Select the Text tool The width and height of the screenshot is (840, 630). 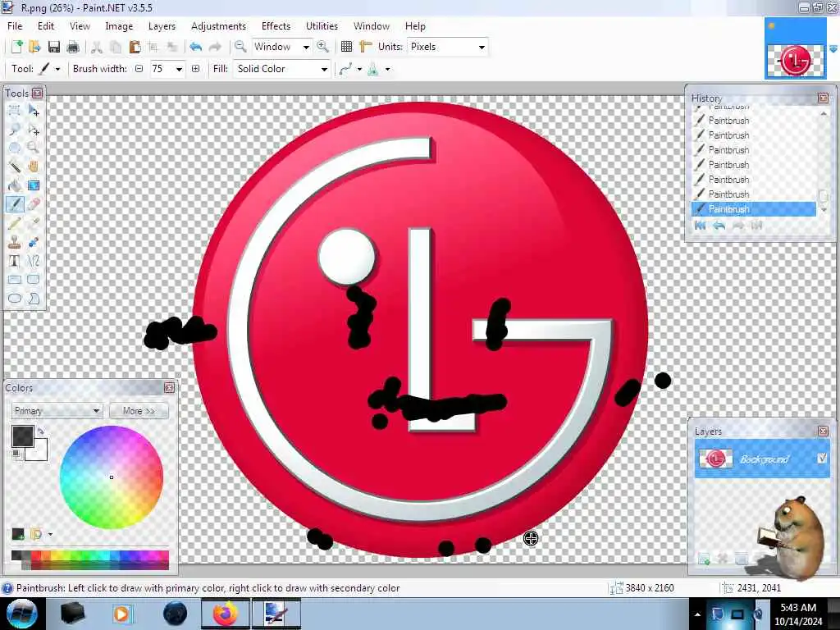click(15, 261)
